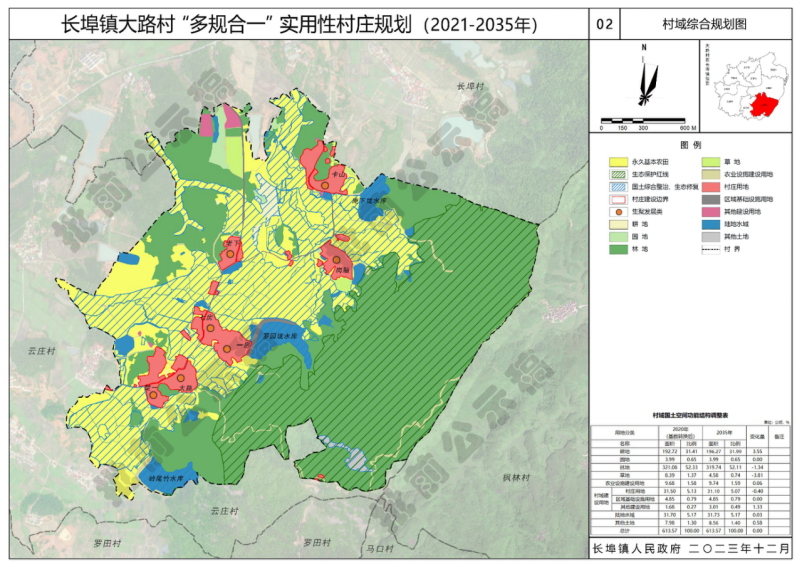This screenshot has height=567, width=802.
Task: Select the yellow permanent farmland legend swatch
Action: coord(621,161)
